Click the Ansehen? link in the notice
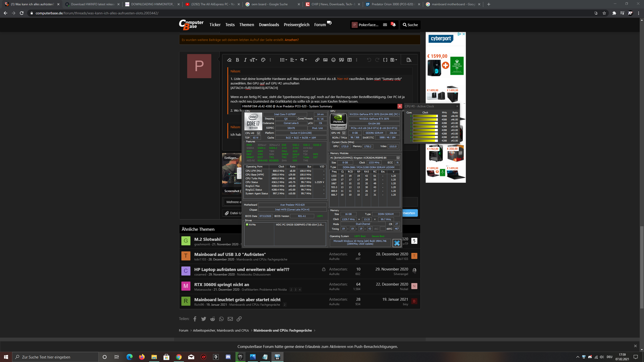Viewport: 644px width, 362px height. (292, 40)
